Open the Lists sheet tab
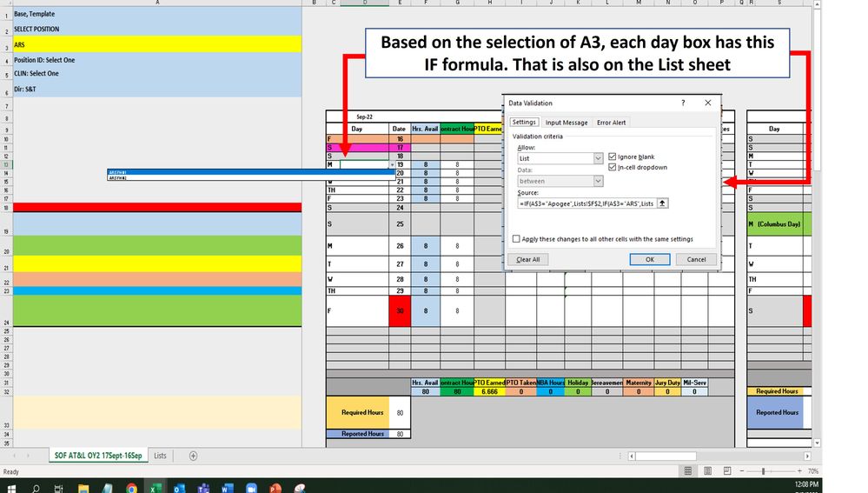This screenshot has height=493, width=868. [160, 456]
